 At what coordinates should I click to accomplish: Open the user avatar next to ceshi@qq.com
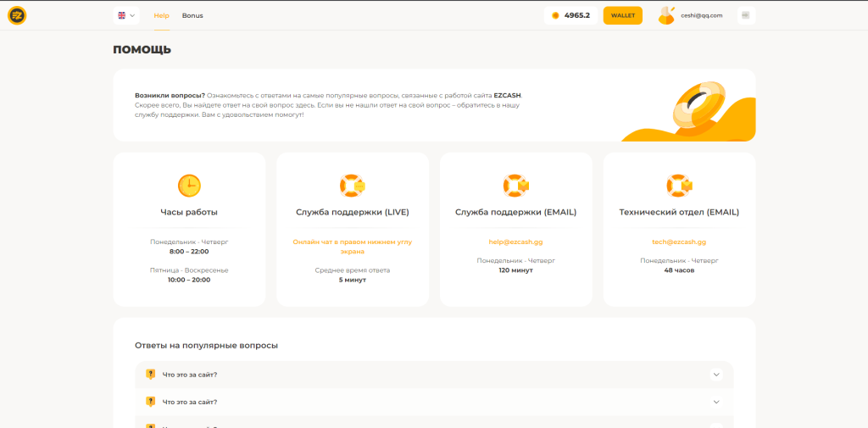[667, 15]
